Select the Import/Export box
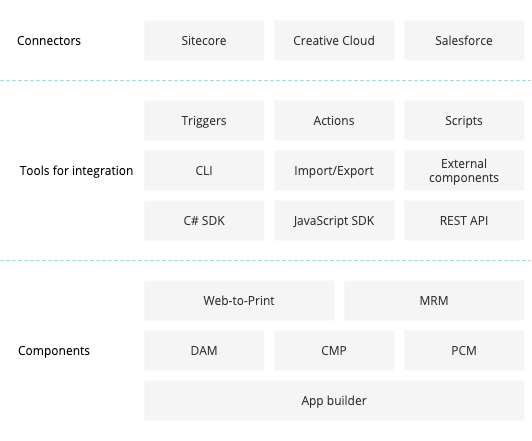This screenshot has width=532, height=441. point(334,171)
